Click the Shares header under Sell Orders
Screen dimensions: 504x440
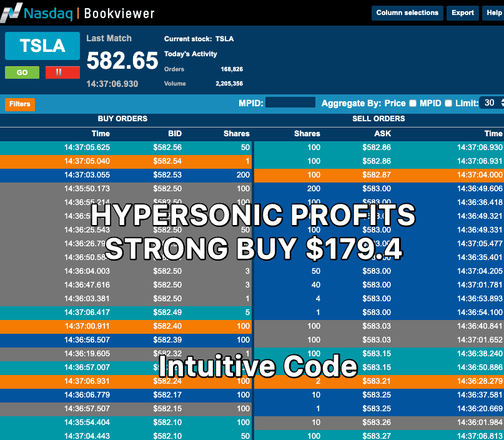[307, 134]
